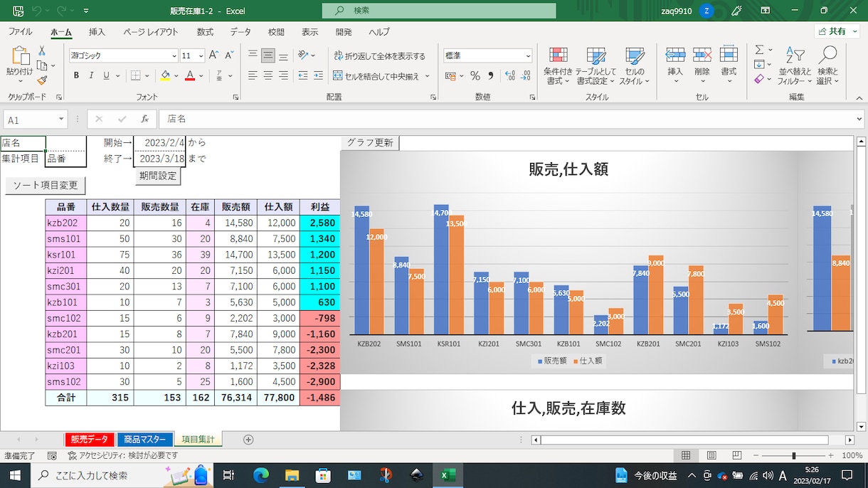Decrease decimal places

(526, 75)
